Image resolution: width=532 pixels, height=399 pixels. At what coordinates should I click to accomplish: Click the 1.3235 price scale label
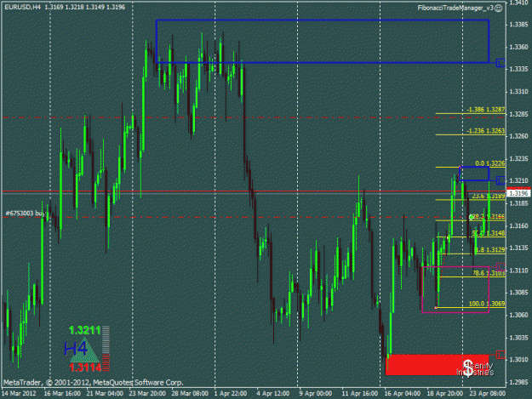click(518, 158)
